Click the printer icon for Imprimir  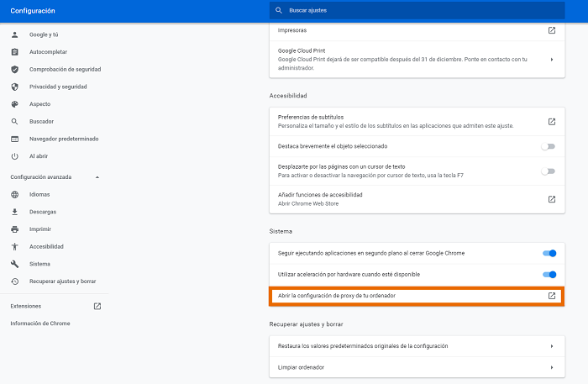[x=14, y=229]
